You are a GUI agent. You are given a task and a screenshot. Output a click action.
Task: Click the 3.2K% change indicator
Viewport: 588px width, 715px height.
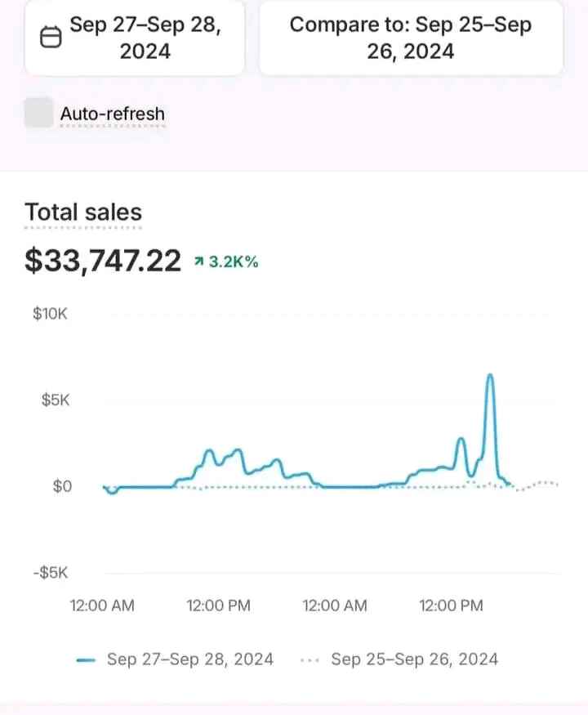[233, 262]
